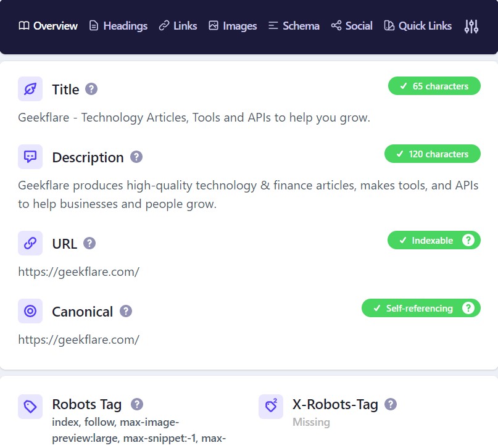This screenshot has width=498, height=448.
Task: Switch to the Headings tab
Action: point(118,26)
